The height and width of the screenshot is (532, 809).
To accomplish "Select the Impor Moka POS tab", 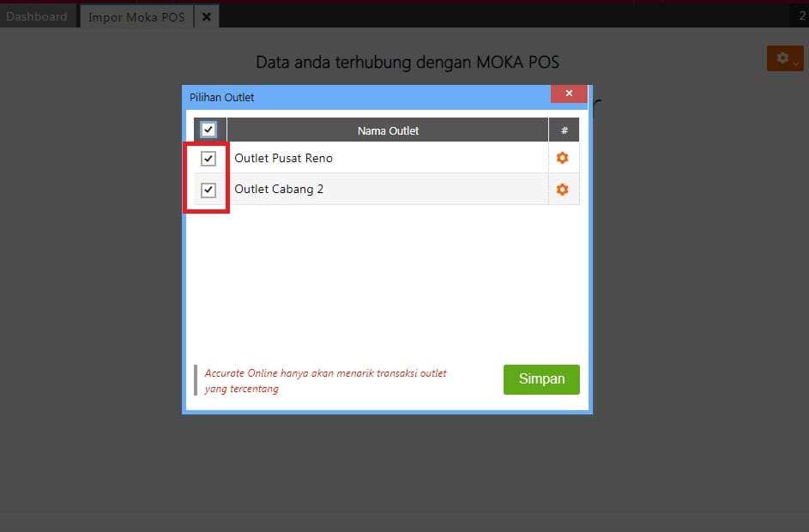I will pos(136,16).
